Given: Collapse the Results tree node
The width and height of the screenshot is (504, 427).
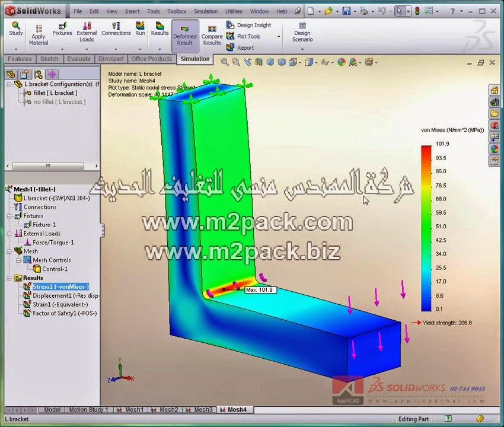Looking at the screenshot, I should [x=9, y=278].
